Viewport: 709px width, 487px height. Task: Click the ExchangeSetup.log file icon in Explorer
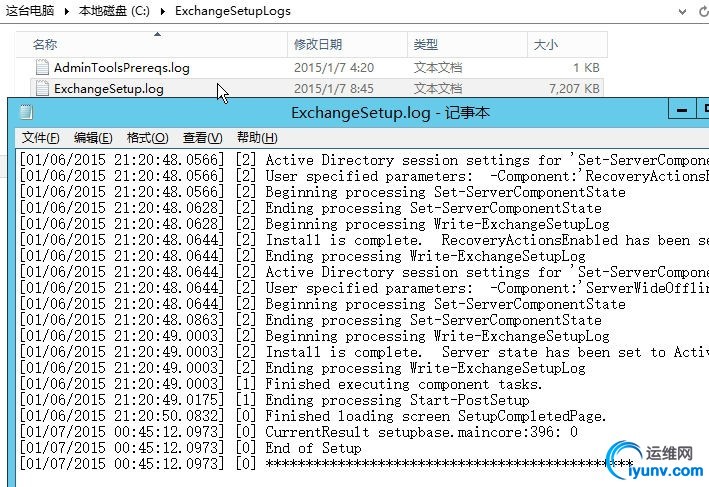tap(42, 88)
